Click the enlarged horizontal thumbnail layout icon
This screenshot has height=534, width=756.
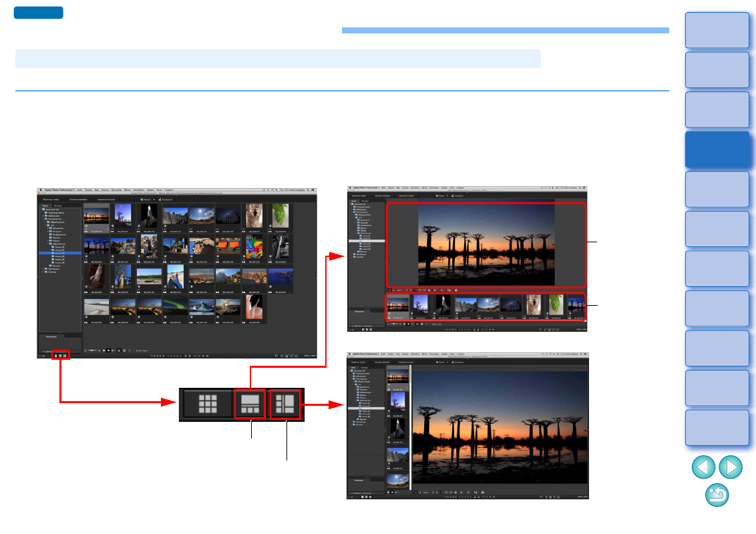(250, 404)
